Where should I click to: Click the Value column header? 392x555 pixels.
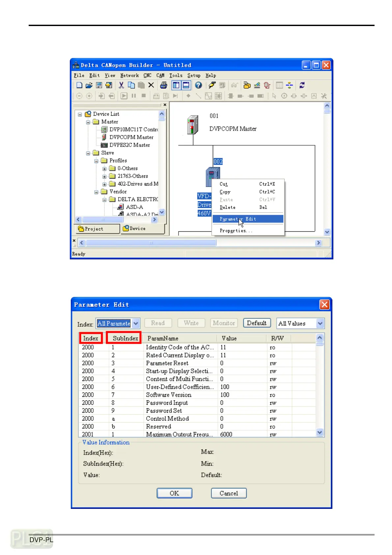(x=241, y=338)
